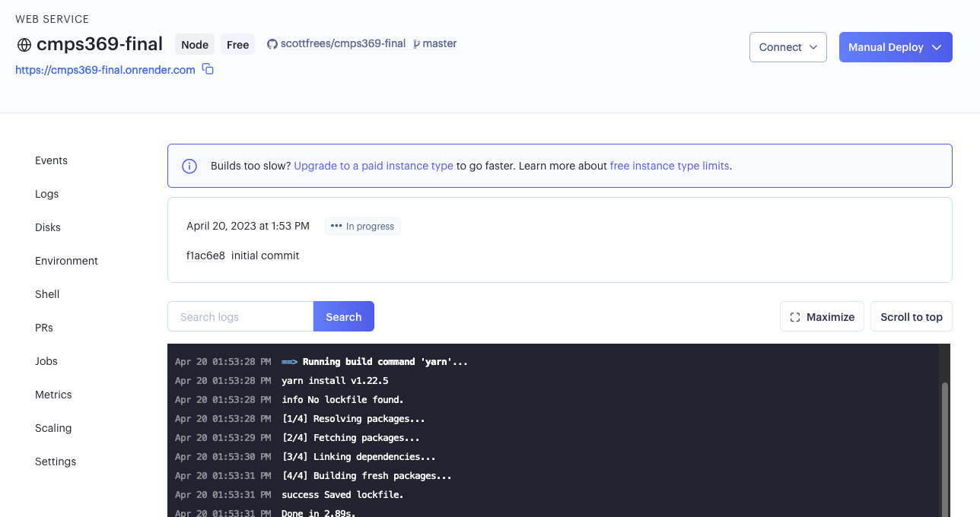Maximize the log viewer
Screen dimensions: 980x517
click(x=822, y=317)
